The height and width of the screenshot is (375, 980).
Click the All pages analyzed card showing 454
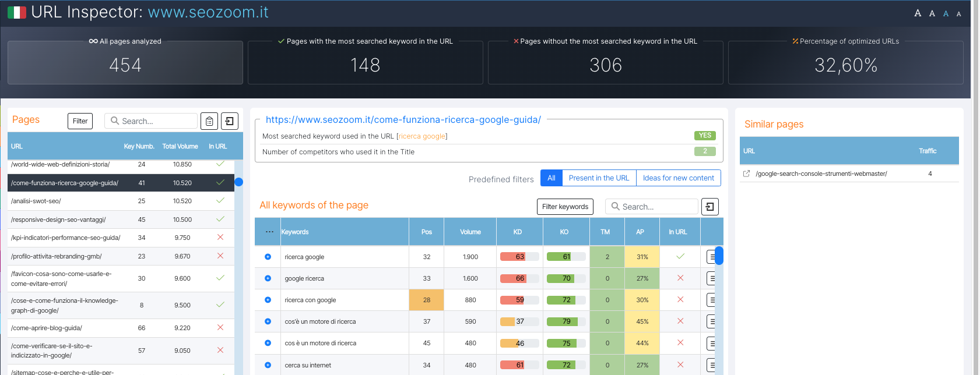(x=125, y=62)
